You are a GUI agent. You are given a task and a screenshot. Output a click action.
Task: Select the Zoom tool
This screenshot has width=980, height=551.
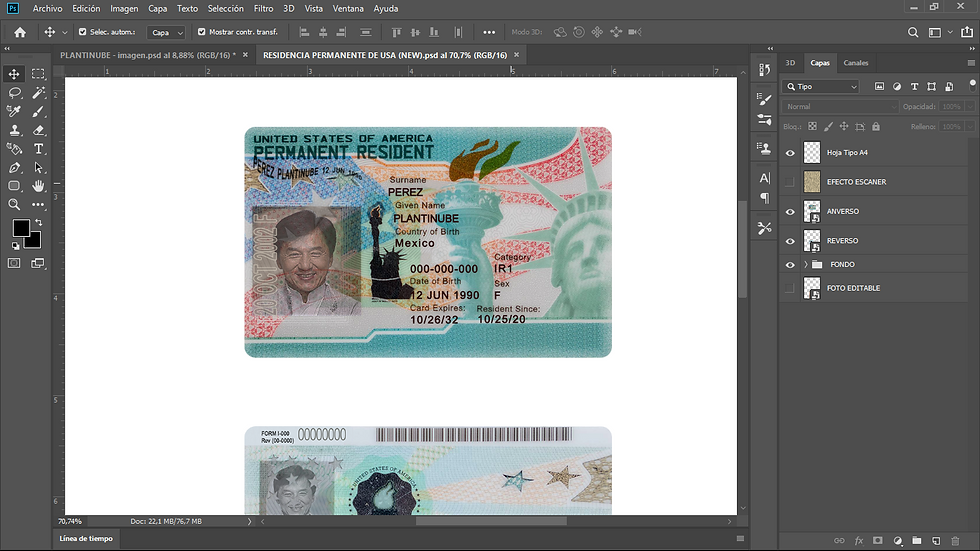[14, 204]
